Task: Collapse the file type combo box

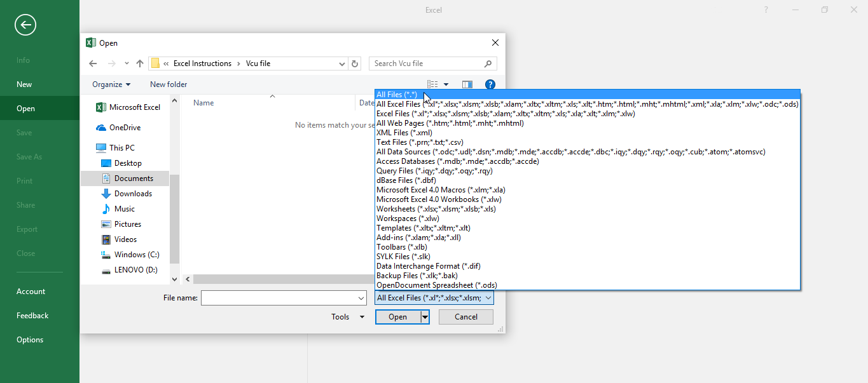Action: [x=488, y=298]
